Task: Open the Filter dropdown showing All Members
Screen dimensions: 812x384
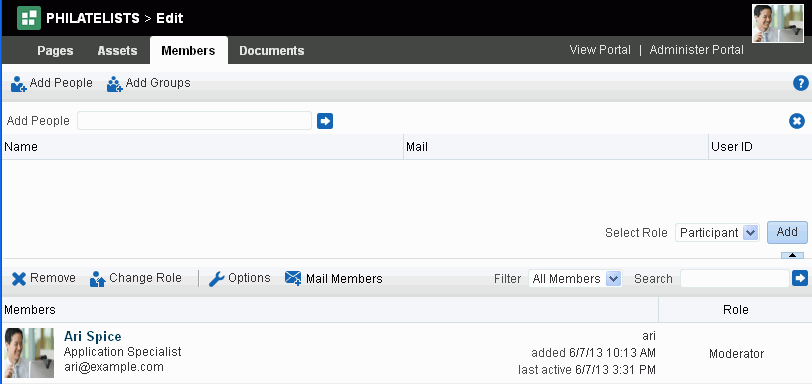Action: point(575,279)
